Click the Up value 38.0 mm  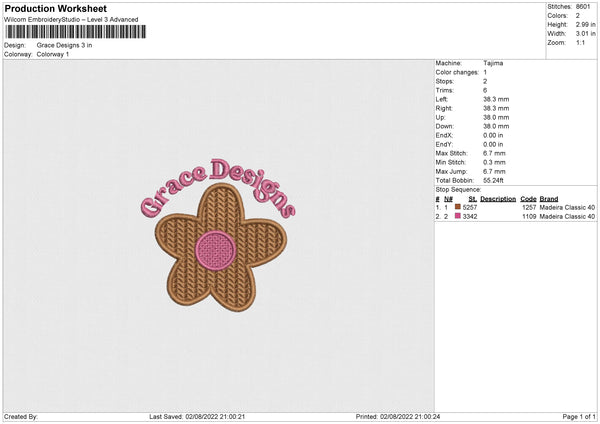496,117
